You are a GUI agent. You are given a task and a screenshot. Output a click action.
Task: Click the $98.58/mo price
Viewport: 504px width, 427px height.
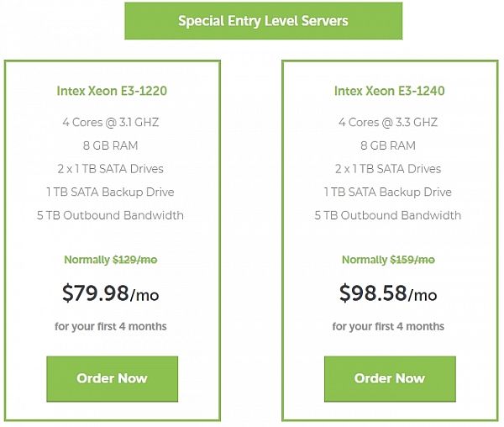[x=388, y=293]
